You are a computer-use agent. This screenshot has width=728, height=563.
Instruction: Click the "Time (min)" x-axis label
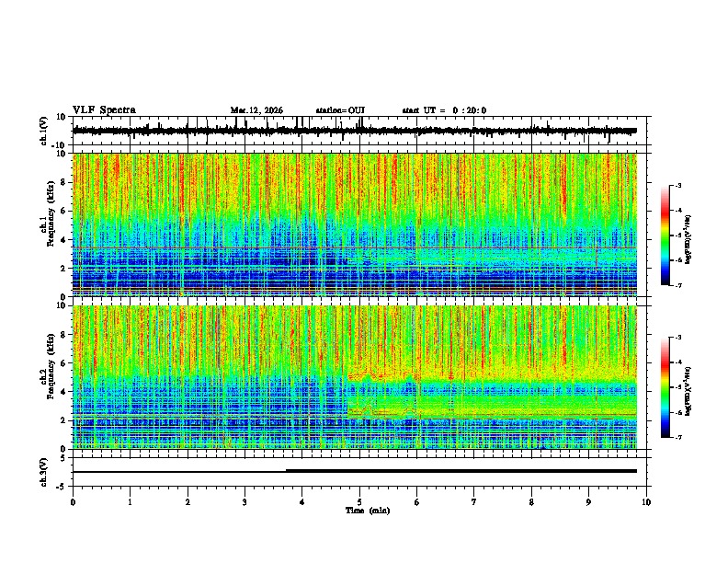(x=368, y=511)
